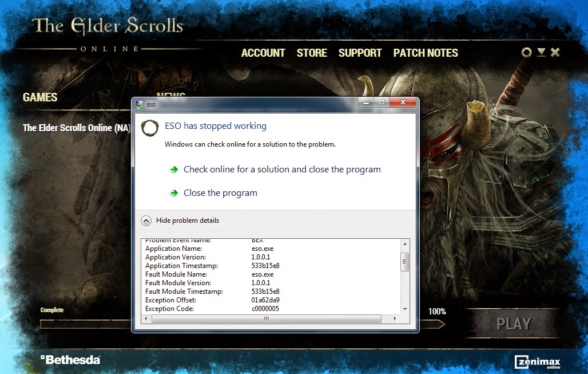Select The Elder Scrolls Online (NA) game

(77, 128)
